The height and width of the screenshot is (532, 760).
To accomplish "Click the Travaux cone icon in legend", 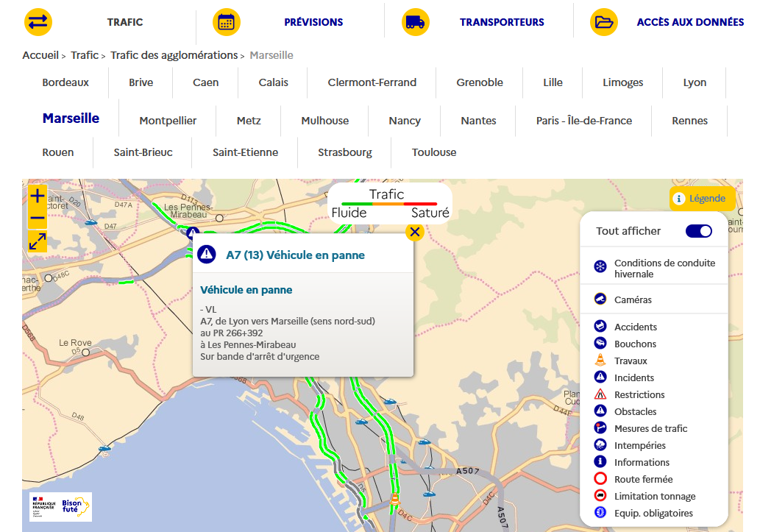I will tap(600, 361).
